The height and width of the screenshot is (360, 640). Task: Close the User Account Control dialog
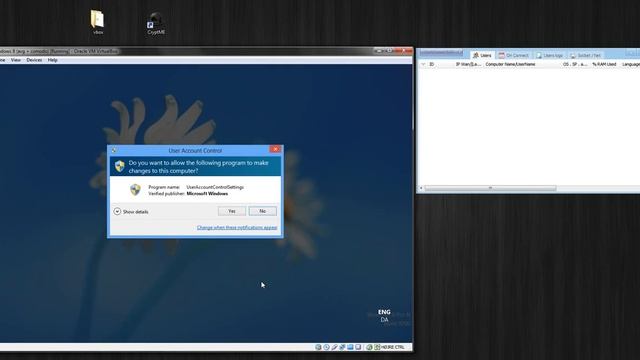tap(275, 149)
